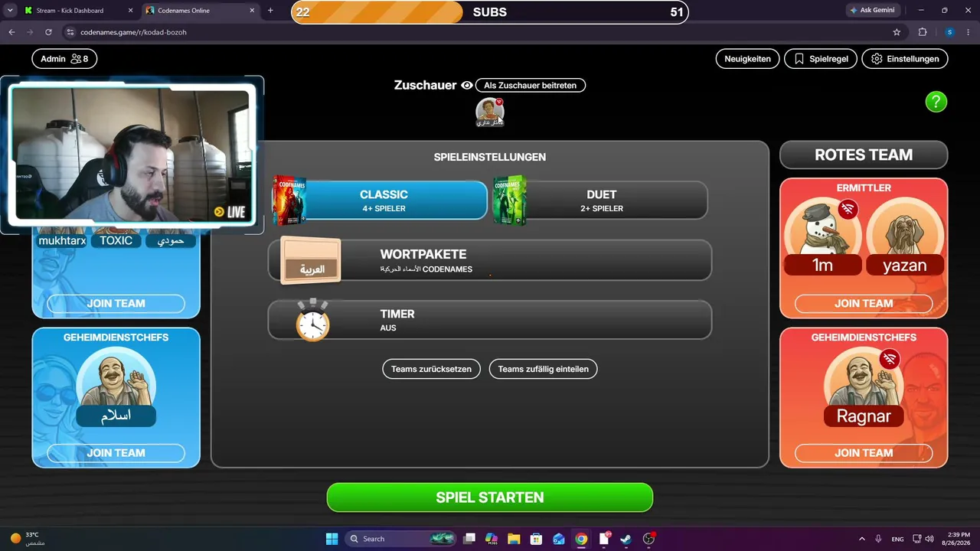Go back in browser history
Viewport: 980px width, 551px height.
click(x=11, y=32)
